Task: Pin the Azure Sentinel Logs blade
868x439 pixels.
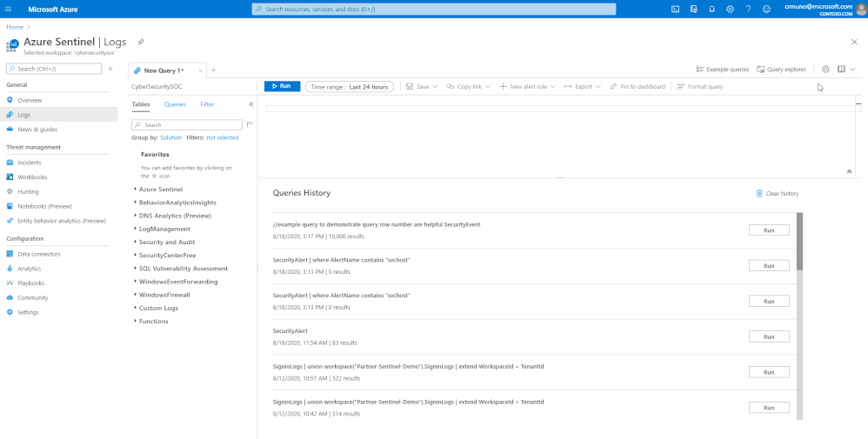Action: point(141,42)
